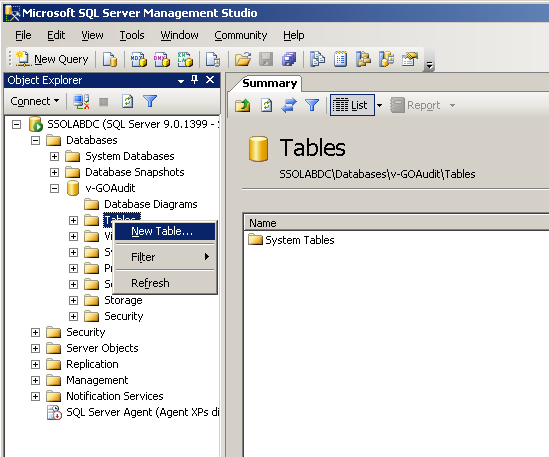Close the Object Explorer panel
This screenshot has height=457, width=549.
pyautogui.click(x=210, y=80)
